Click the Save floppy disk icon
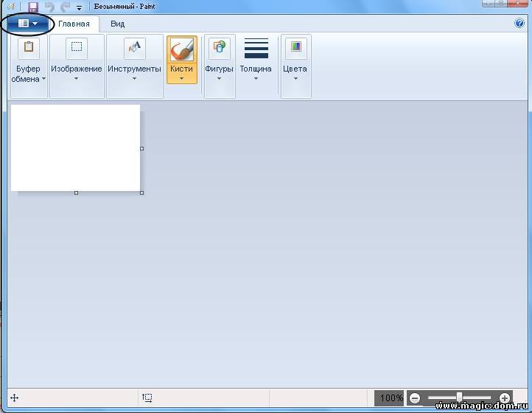This screenshot has height=413, width=532. point(33,7)
